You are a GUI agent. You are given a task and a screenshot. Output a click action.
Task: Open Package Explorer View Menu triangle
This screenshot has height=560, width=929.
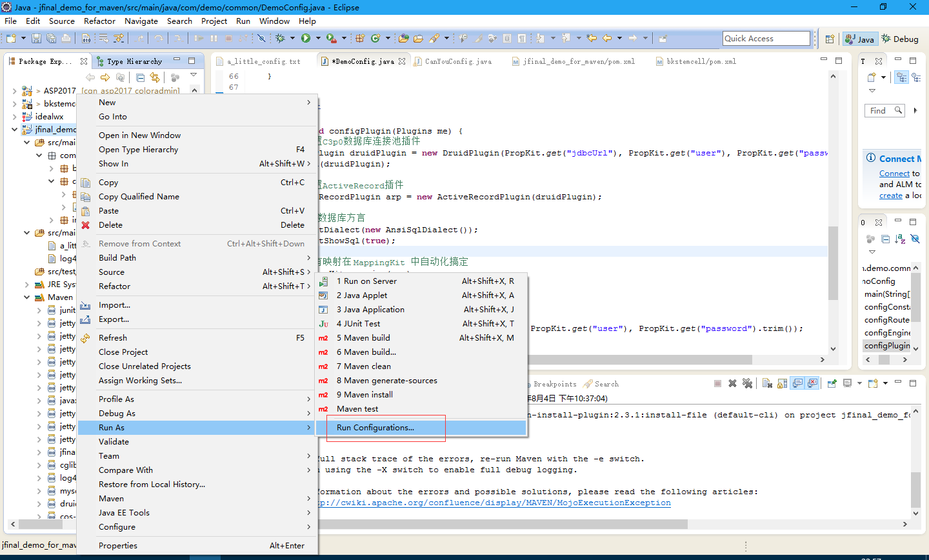(193, 75)
